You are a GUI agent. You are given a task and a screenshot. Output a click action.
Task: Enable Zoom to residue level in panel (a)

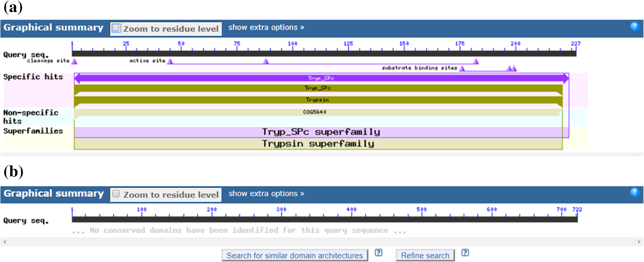[116, 28]
